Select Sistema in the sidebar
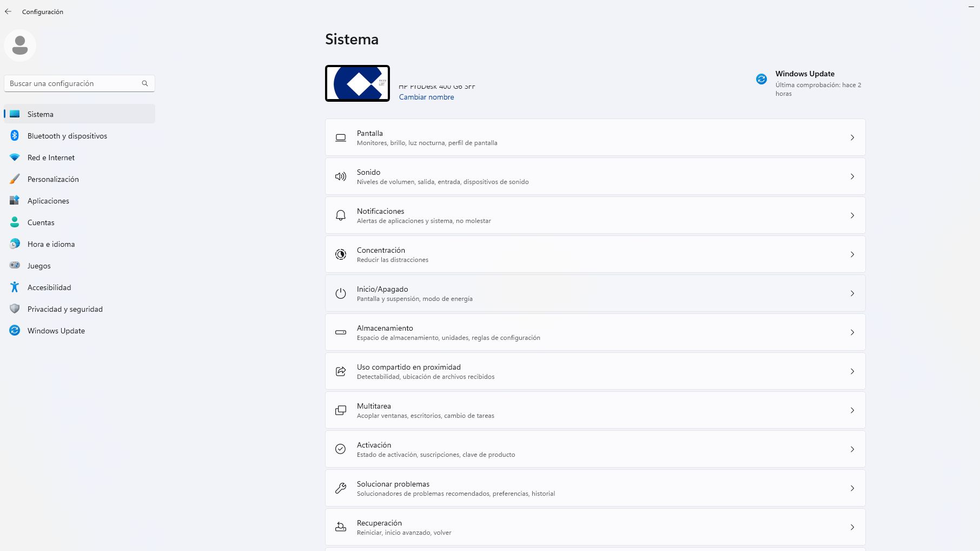 tap(40, 114)
